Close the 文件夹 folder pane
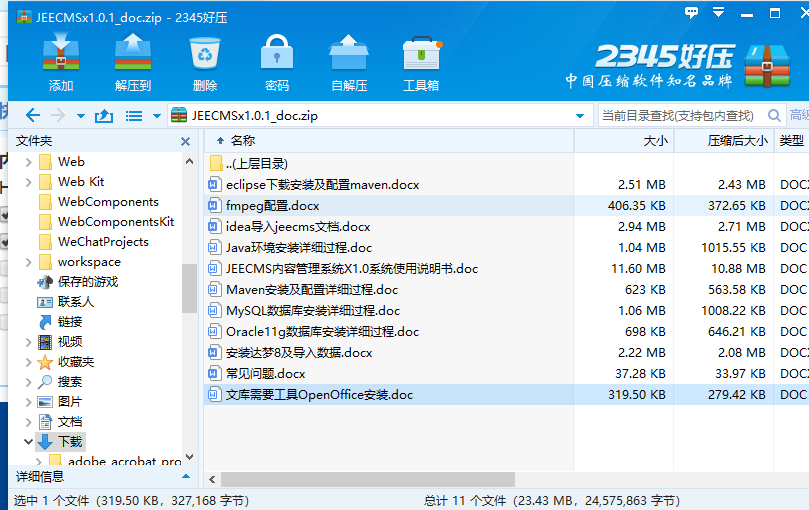The image size is (809, 510). [186, 141]
